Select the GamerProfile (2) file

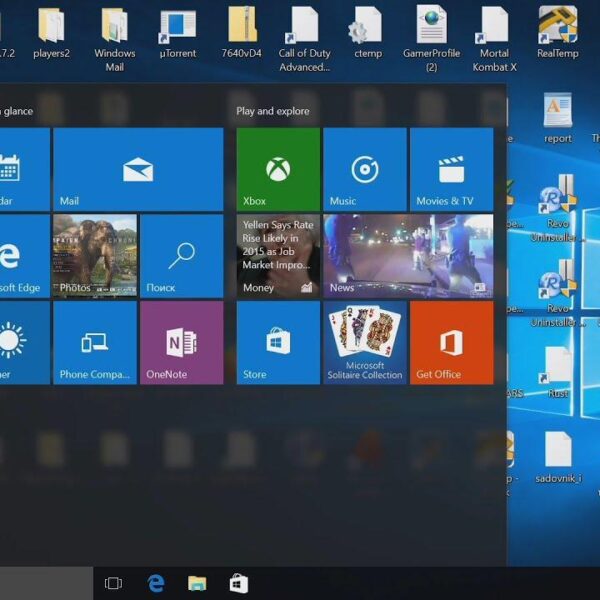click(432, 39)
